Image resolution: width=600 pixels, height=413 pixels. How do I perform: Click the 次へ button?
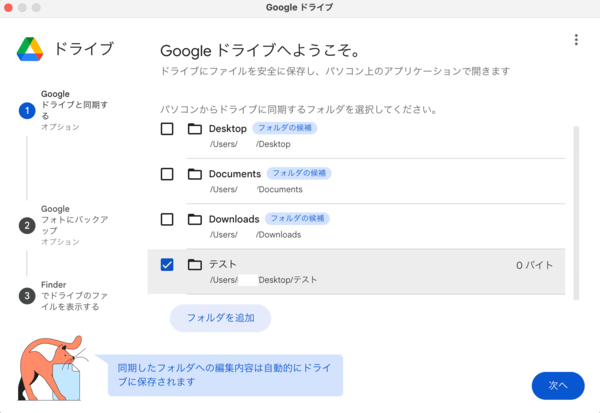click(558, 385)
